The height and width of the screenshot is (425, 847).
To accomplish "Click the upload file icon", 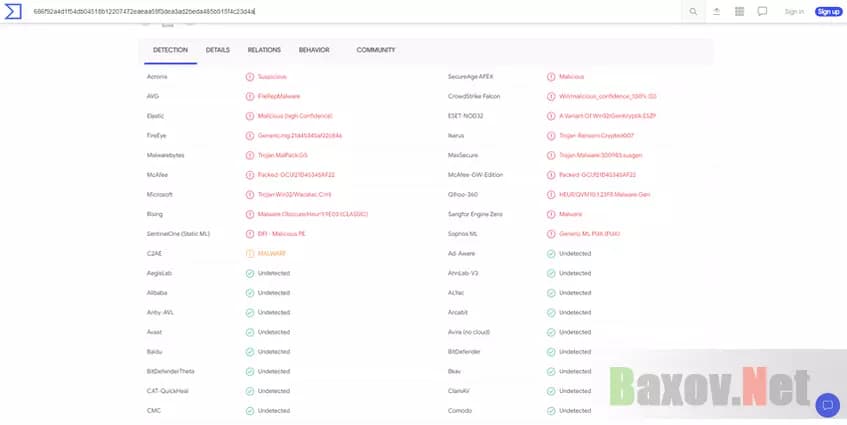I will click(716, 12).
